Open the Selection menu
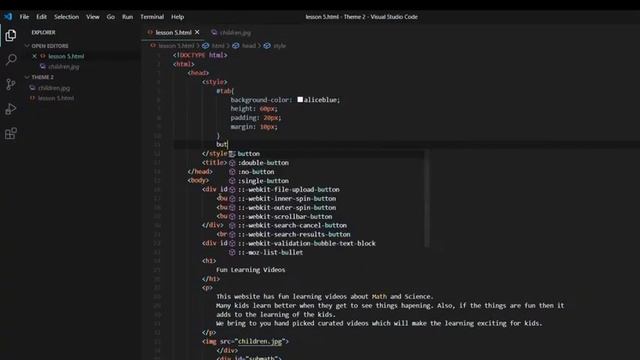Viewport: 640px width, 360px height. (66, 17)
